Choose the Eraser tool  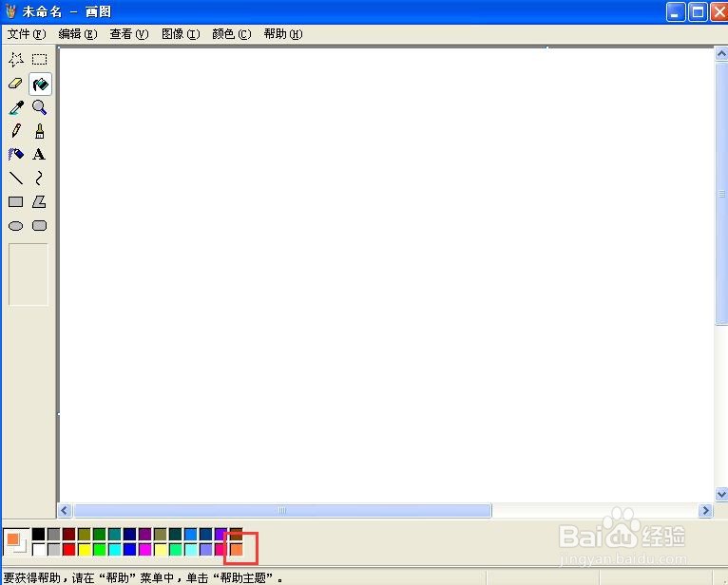point(16,84)
